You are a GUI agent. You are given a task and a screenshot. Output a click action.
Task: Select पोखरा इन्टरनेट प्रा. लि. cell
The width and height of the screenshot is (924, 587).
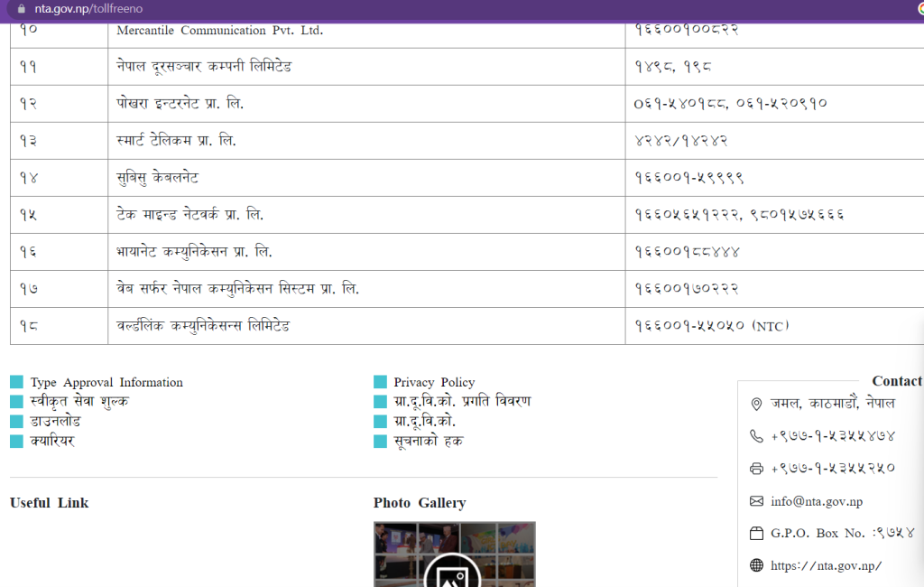(x=366, y=104)
